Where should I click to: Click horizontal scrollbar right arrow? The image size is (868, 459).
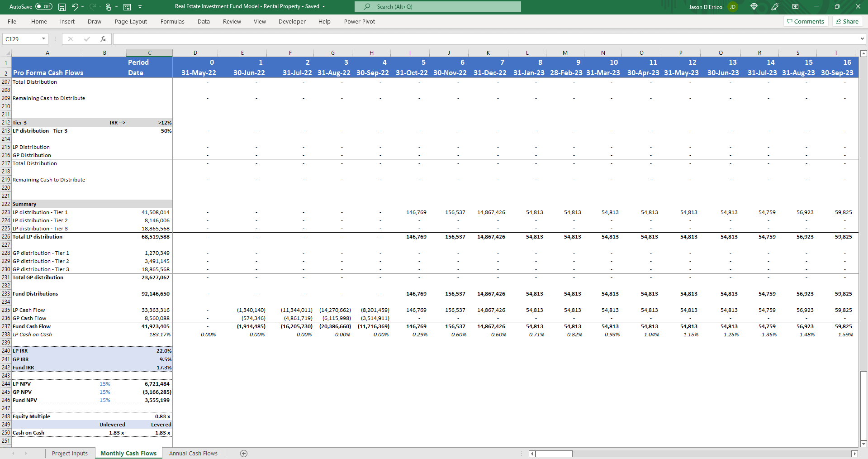[854, 454]
